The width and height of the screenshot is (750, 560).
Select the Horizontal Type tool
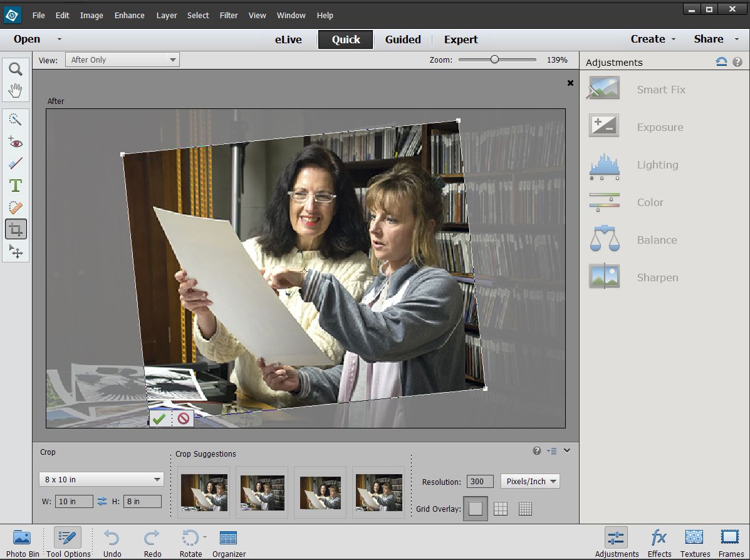pos(15,185)
